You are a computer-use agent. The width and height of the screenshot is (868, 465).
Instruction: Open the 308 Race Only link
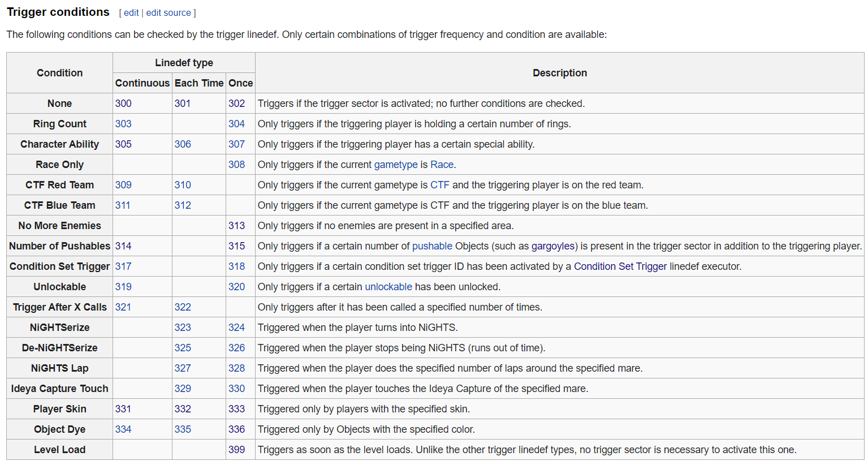tap(237, 165)
